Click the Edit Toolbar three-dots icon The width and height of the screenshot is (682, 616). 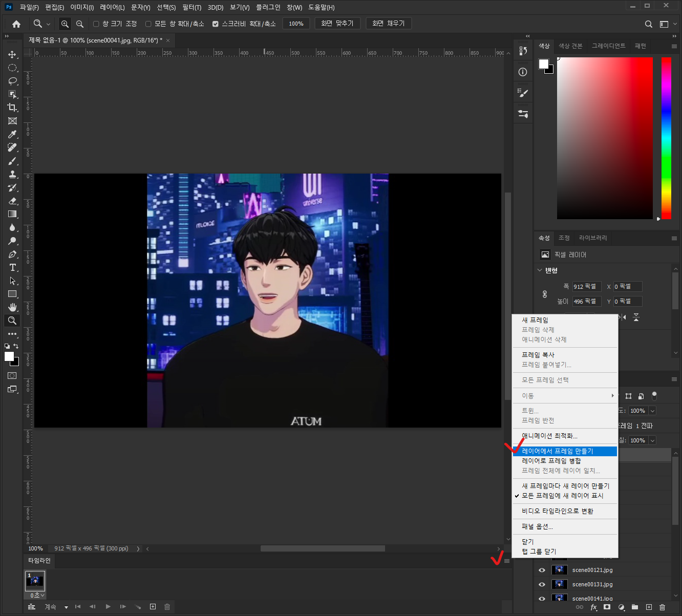tap(12, 334)
